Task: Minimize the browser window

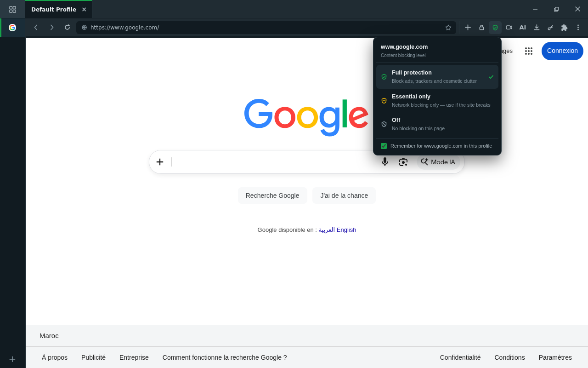Action: pos(535,9)
